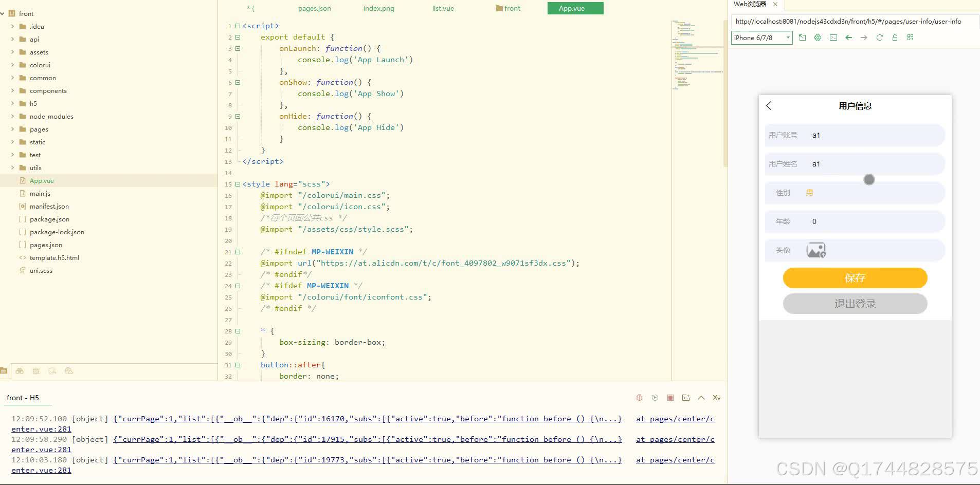The height and width of the screenshot is (485, 980).
Task: Open the 12:10:03 console object log link
Action: pyautogui.click(x=367, y=460)
